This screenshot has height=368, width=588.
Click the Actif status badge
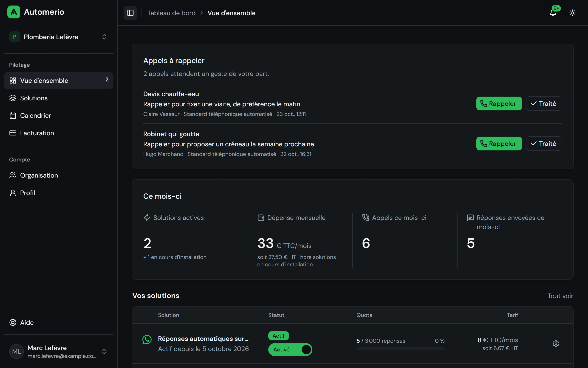(278, 336)
